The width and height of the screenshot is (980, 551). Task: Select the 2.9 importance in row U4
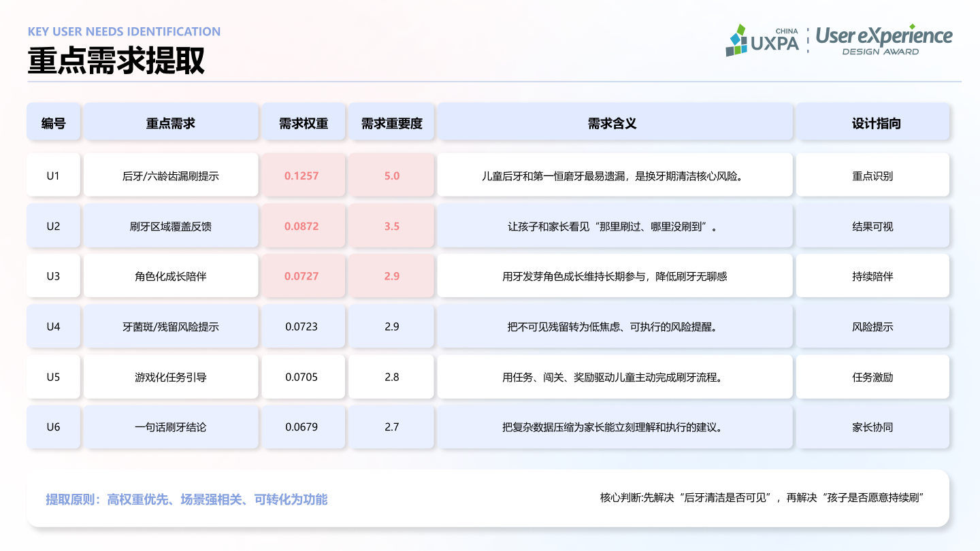(x=391, y=327)
